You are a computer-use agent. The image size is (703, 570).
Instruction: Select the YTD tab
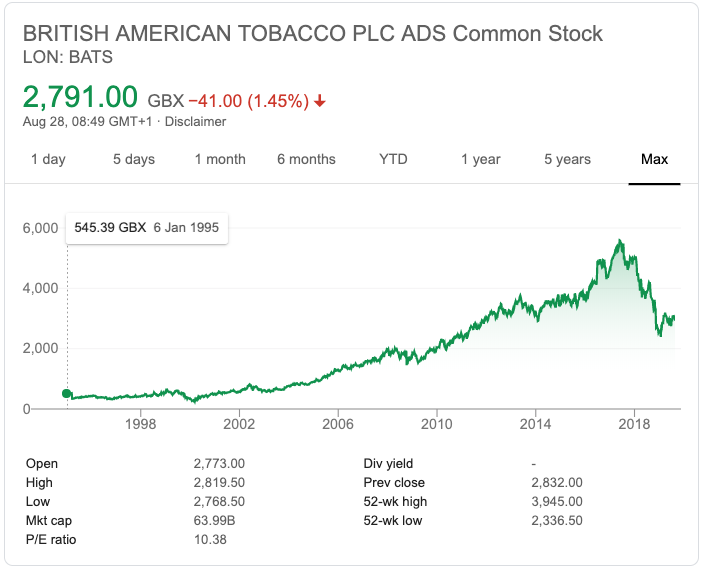click(393, 159)
